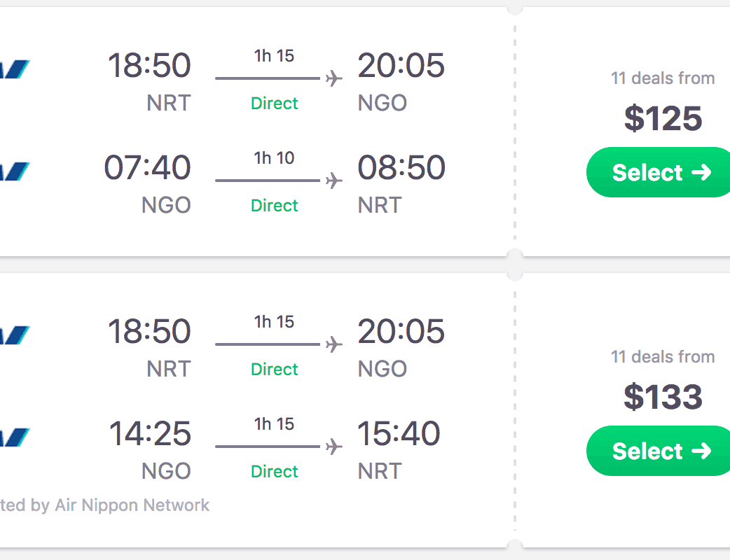The image size is (730, 560).
Task: Click the 1h 10 flight duration
Action: tap(274, 158)
